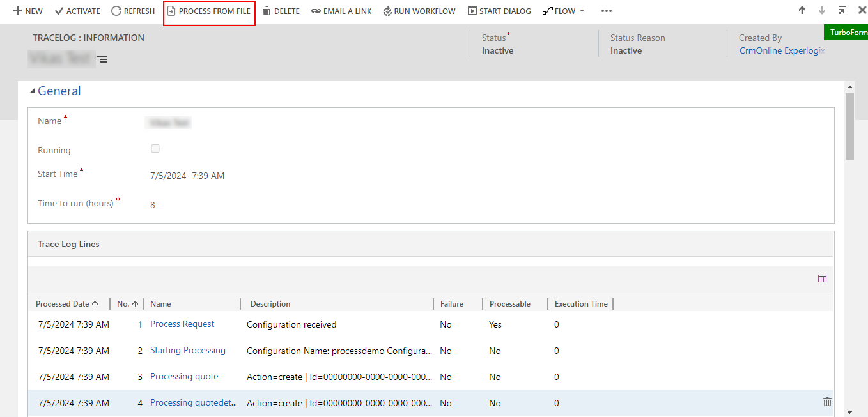Go to next record with down arrow

click(x=822, y=10)
